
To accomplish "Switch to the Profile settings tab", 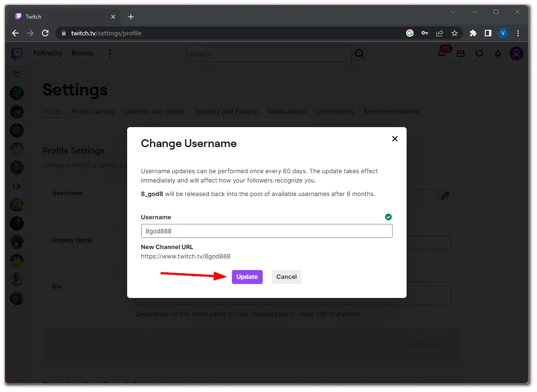I will pos(52,111).
